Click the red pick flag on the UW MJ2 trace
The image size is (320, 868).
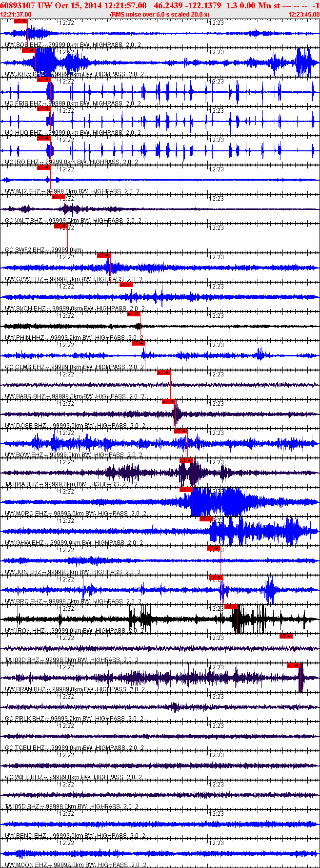pos(44,167)
